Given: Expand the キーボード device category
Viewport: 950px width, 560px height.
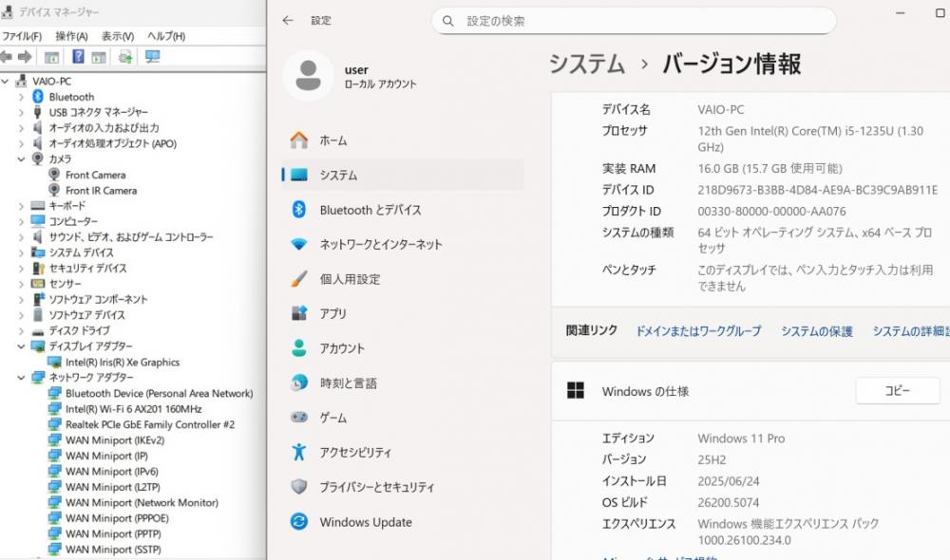Looking at the screenshot, I should pos(21,206).
